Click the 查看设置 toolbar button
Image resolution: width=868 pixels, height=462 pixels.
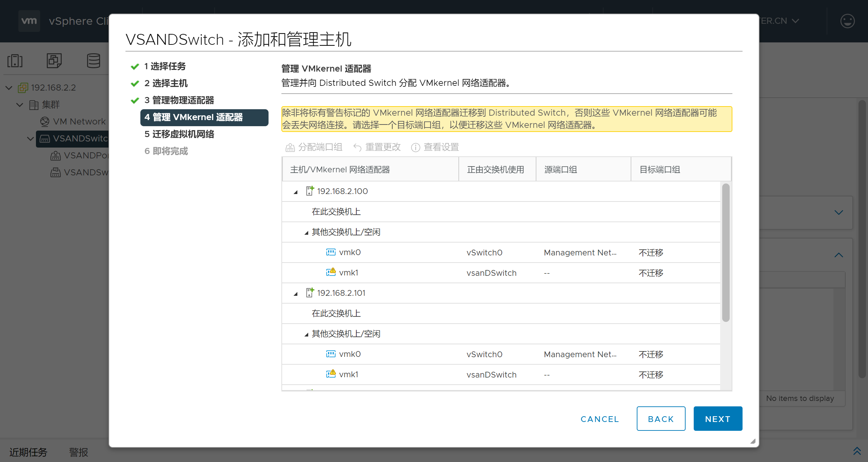click(435, 147)
